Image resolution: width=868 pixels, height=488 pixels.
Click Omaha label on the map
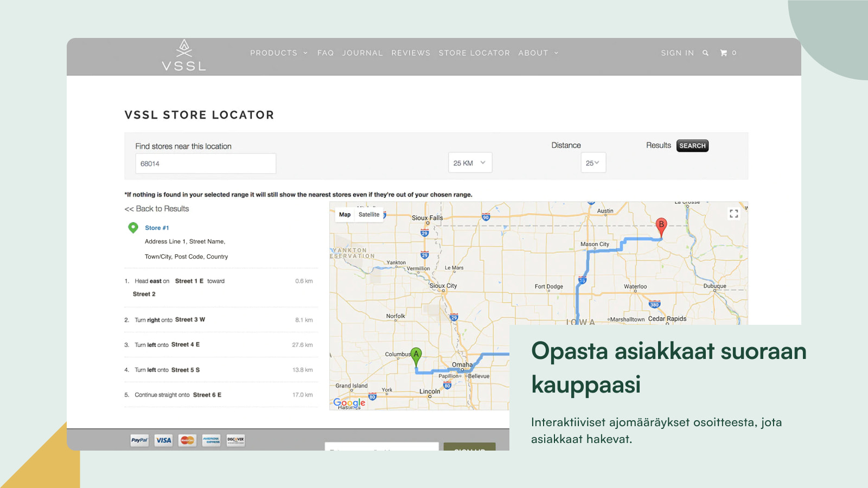point(462,365)
